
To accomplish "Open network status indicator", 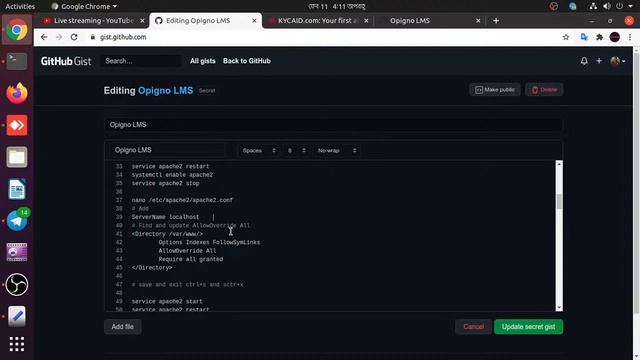I will coord(593,6).
